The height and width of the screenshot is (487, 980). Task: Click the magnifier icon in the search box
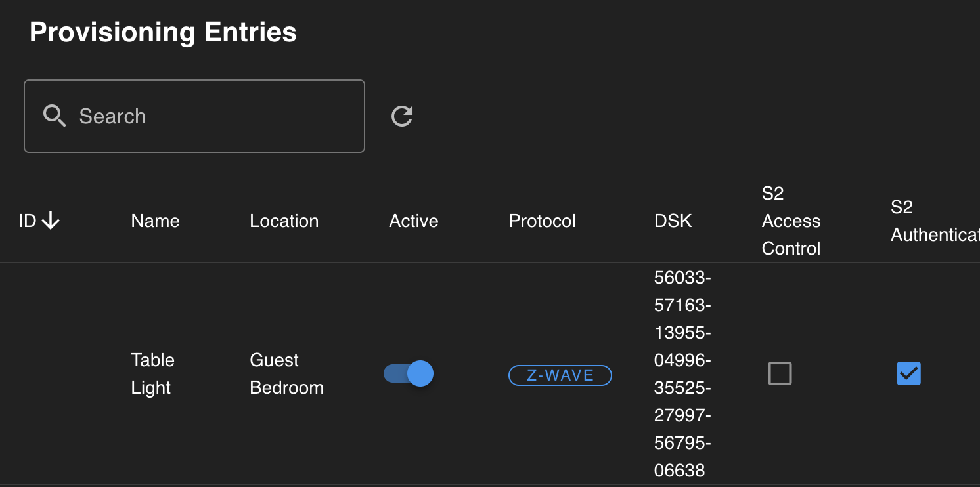coord(55,116)
